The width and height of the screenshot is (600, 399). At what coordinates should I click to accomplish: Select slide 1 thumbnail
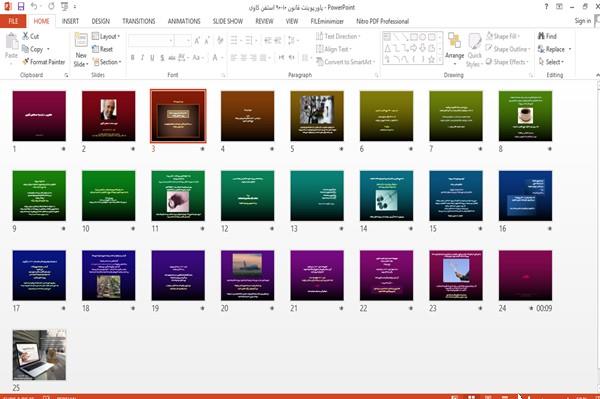pyautogui.click(x=39, y=116)
